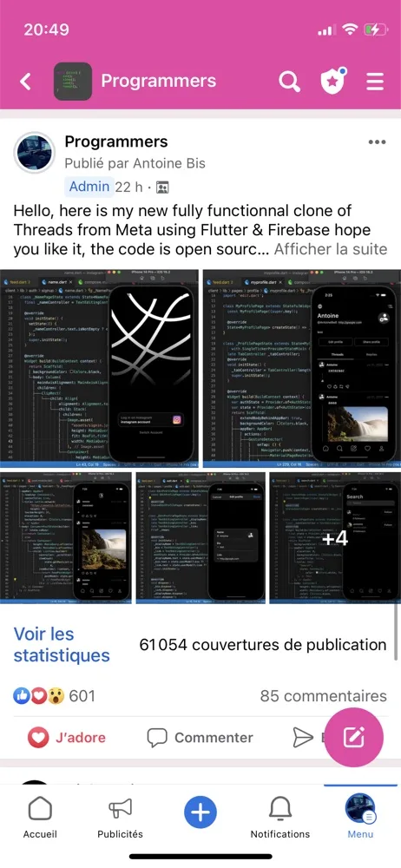Tap the Admin badge label

coord(89,187)
